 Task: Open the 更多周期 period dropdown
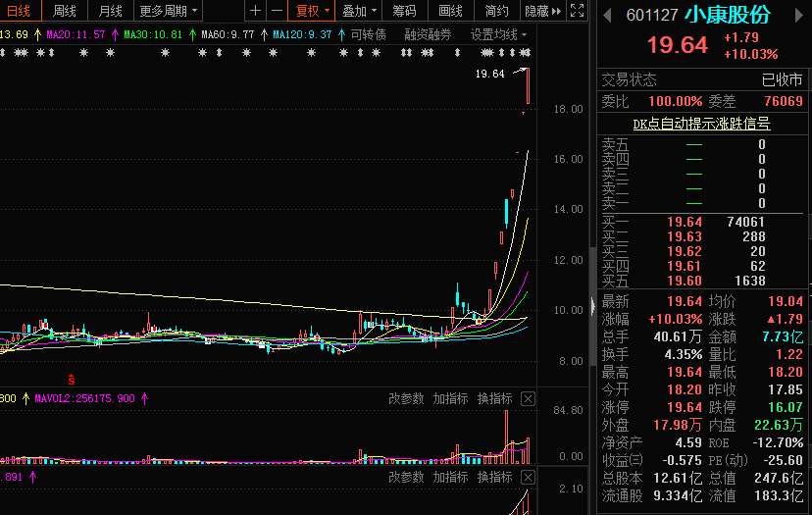(x=169, y=11)
